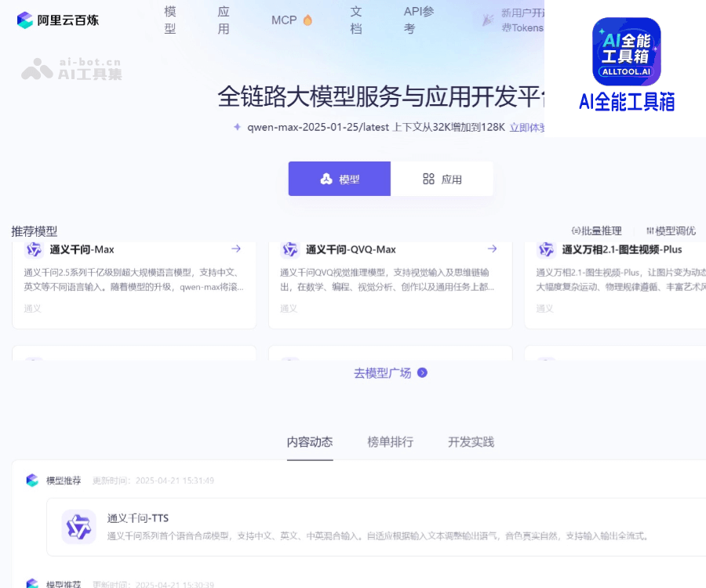Screen dimensions: 706x588
Task: Click the 通义千问-QVQ-Max model logo icon
Action: click(x=290, y=249)
